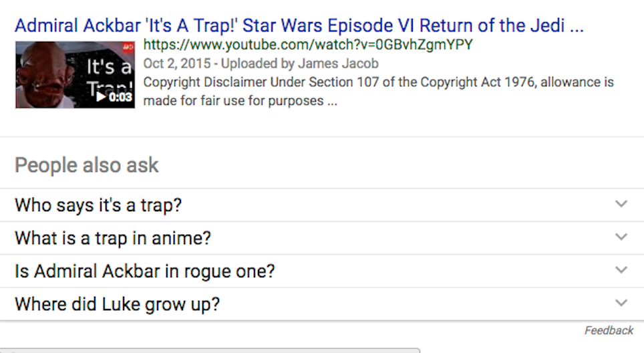Click the green youtube.com URL

pos(308,45)
